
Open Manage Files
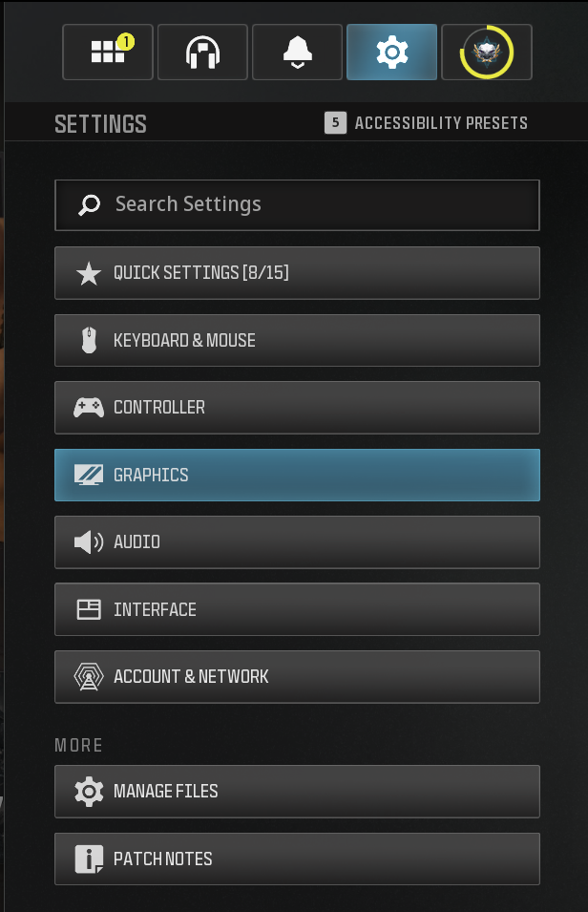297,792
